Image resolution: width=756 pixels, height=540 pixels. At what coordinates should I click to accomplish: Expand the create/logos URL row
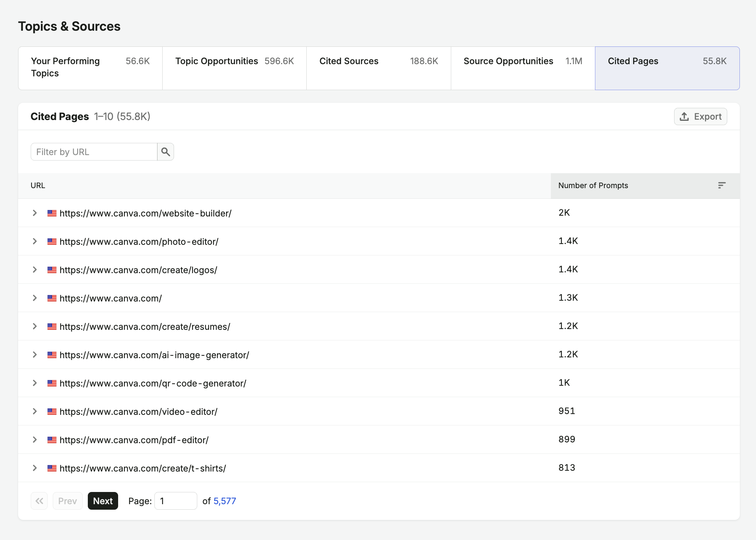point(35,270)
